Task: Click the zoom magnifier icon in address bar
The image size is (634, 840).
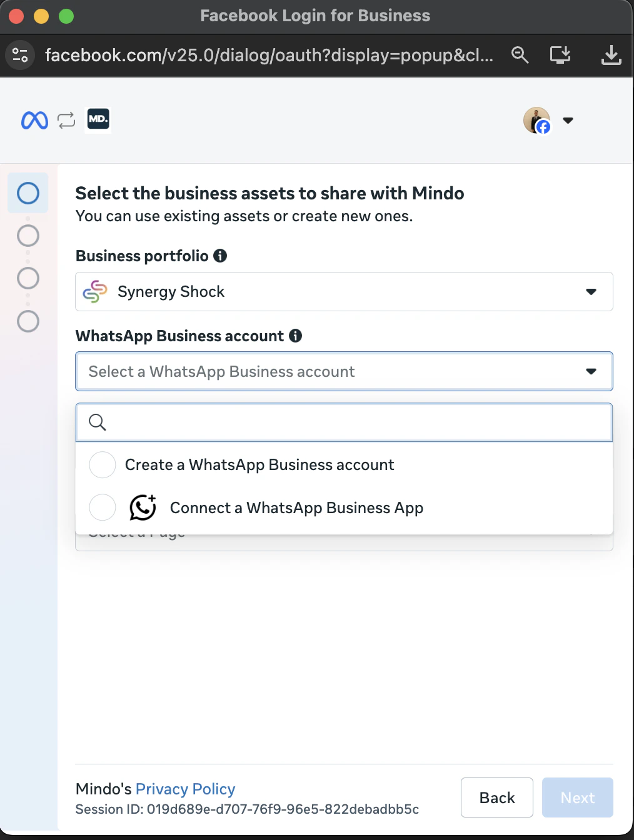Action: coord(520,55)
